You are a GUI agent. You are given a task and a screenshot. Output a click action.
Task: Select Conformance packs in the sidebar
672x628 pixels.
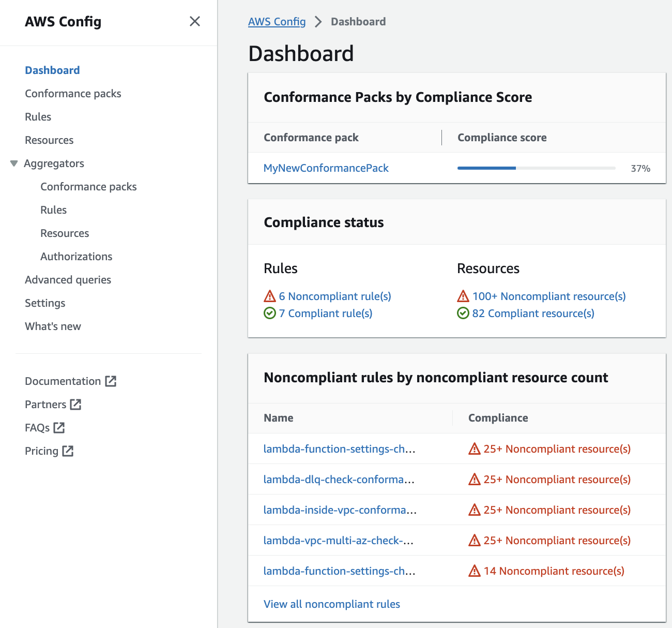73,93
